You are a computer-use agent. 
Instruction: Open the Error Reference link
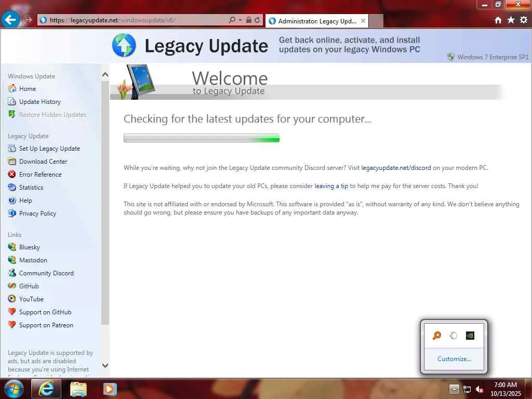(40, 174)
